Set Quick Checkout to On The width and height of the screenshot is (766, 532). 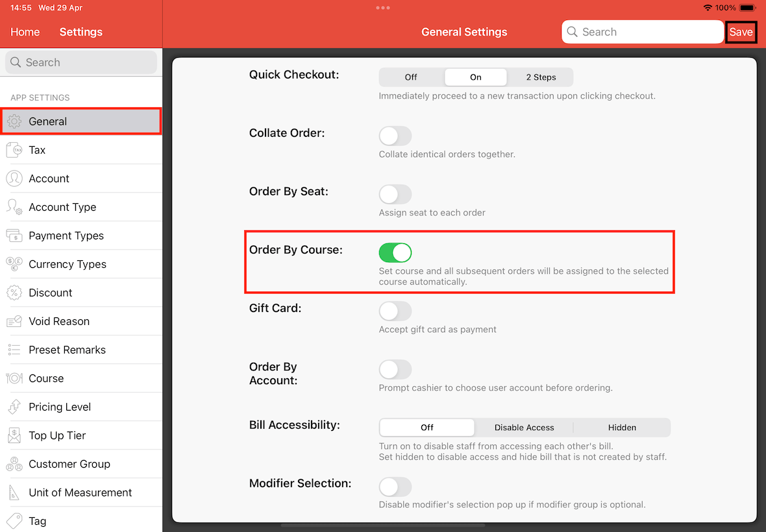click(x=476, y=77)
